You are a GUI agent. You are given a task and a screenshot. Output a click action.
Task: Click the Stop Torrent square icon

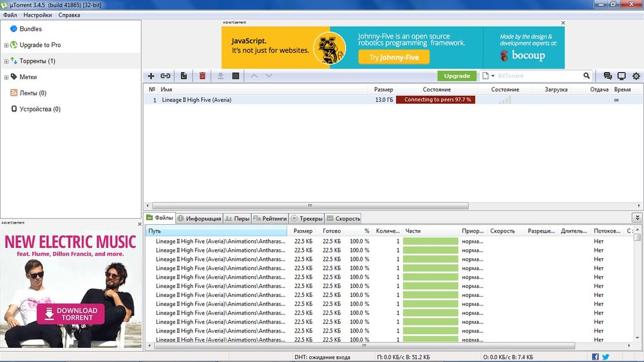236,76
